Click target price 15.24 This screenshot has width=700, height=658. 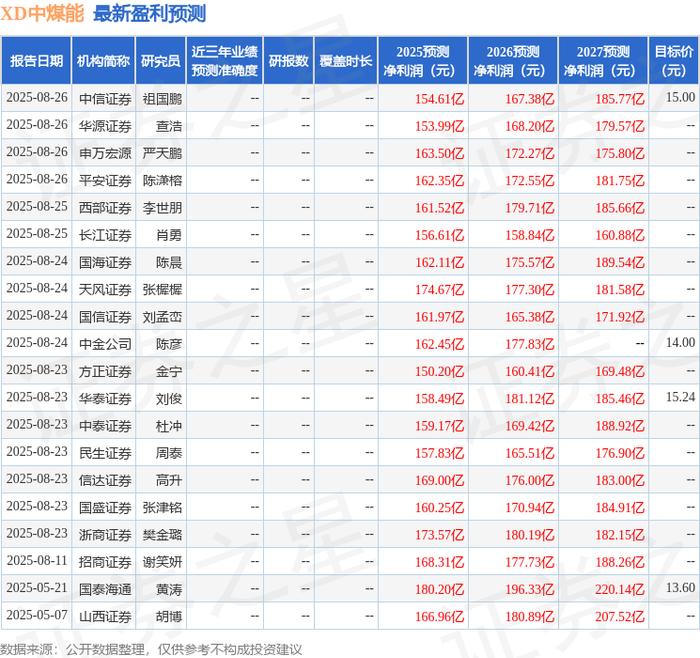(x=680, y=396)
